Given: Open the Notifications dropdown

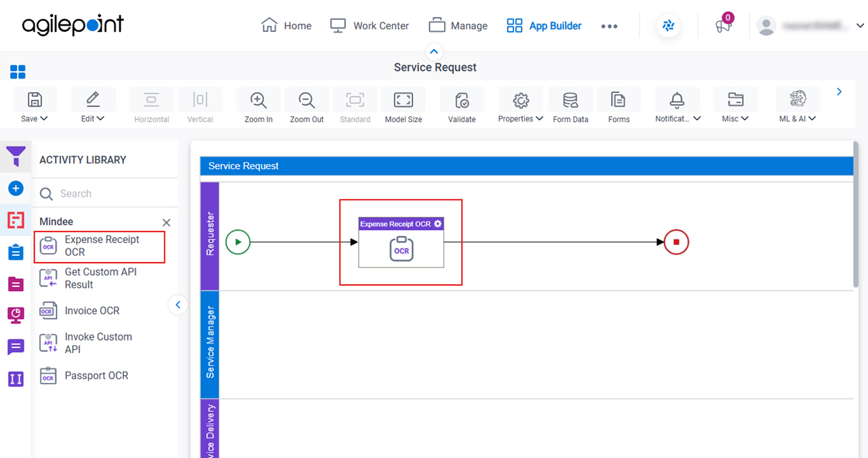Looking at the screenshot, I should pos(677,106).
